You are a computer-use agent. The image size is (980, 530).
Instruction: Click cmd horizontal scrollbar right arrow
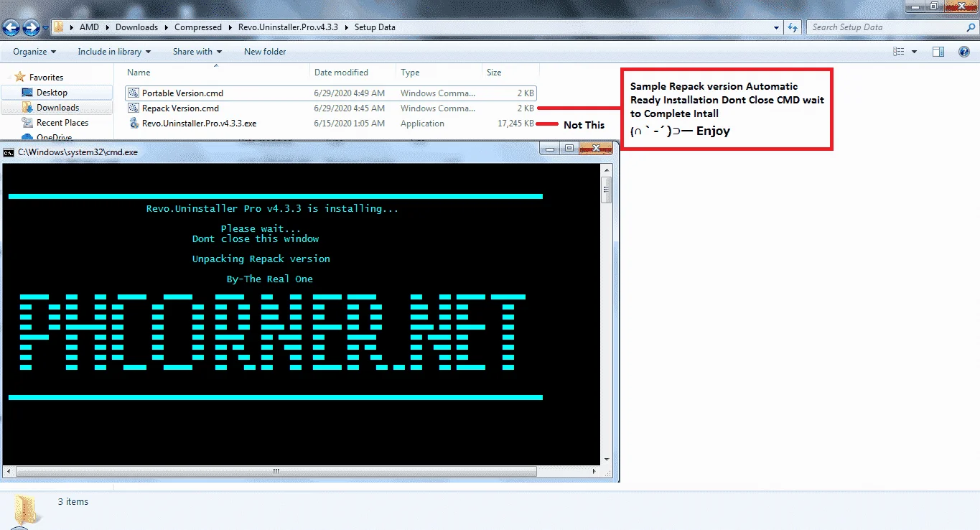pos(594,472)
